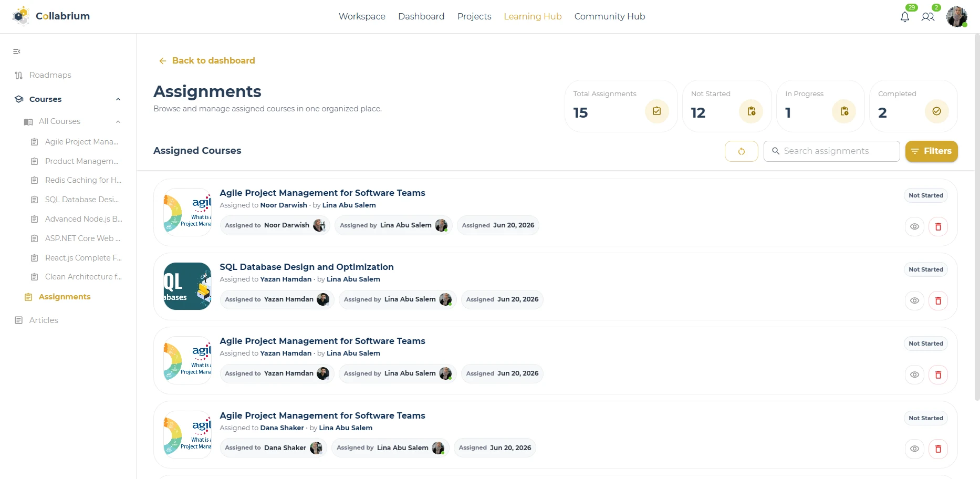Select Assignments in the sidebar
Image resolution: width=980 pixels, height=479 pixels.
(x=65, y=297)
